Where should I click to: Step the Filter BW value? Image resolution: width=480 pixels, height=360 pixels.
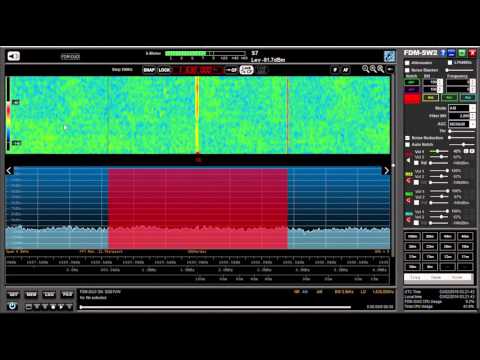[x=472, y=116]
